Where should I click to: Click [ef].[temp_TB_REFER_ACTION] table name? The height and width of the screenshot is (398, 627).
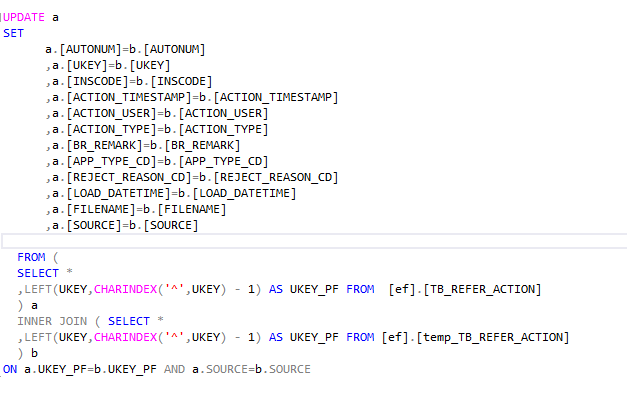(x=475, y=337)
